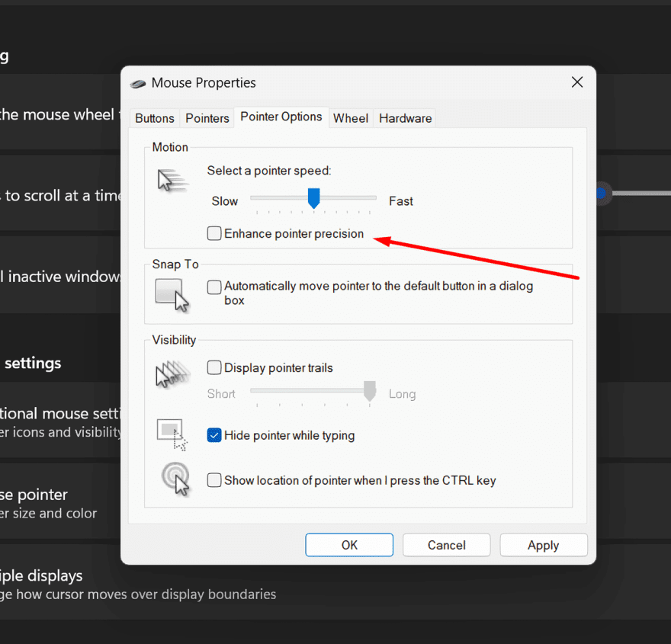Click the Apply button
The width and height of the screenshot is (671, 644).
(544, 545)
